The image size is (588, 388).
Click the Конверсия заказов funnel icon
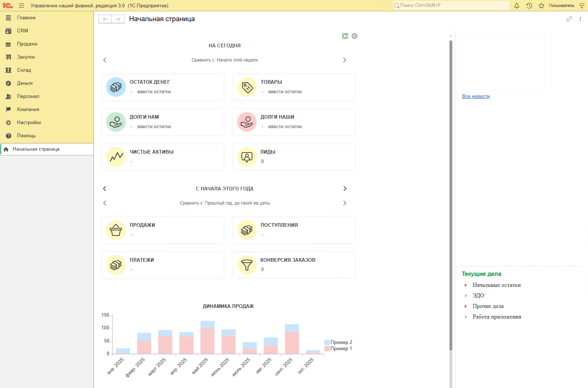click(x=247, y=265)
